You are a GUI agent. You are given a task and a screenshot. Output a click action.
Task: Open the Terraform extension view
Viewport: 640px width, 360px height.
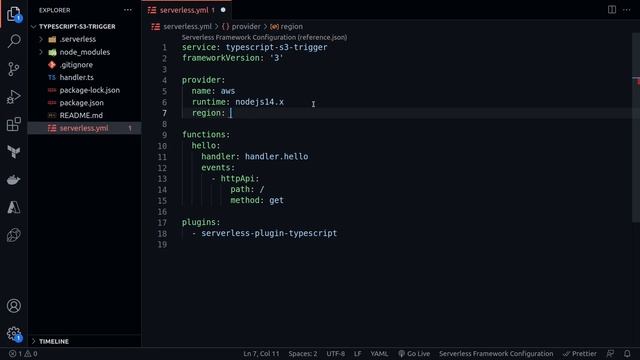click(14, 152)
